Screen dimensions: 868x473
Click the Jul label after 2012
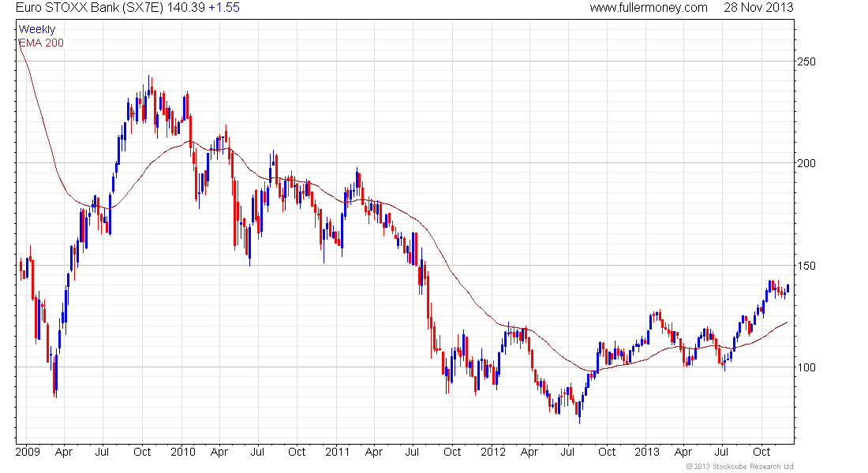(x=567, y=452)
